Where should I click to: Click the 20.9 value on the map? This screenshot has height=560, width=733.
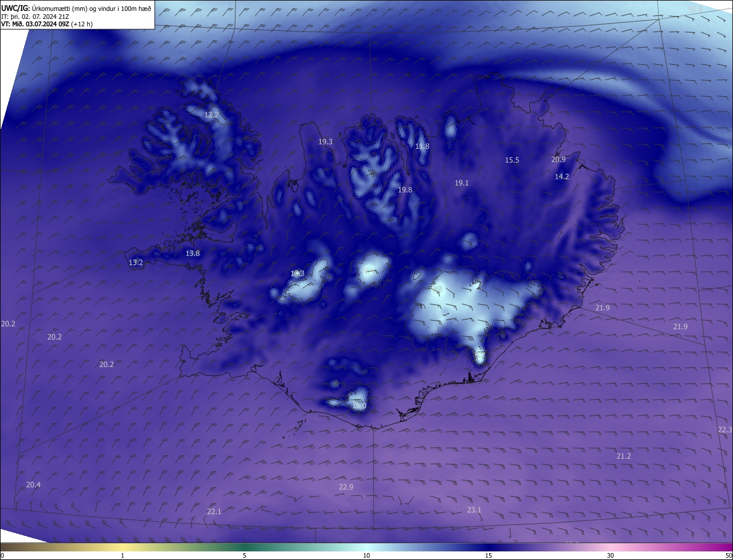tap(558, 159)
